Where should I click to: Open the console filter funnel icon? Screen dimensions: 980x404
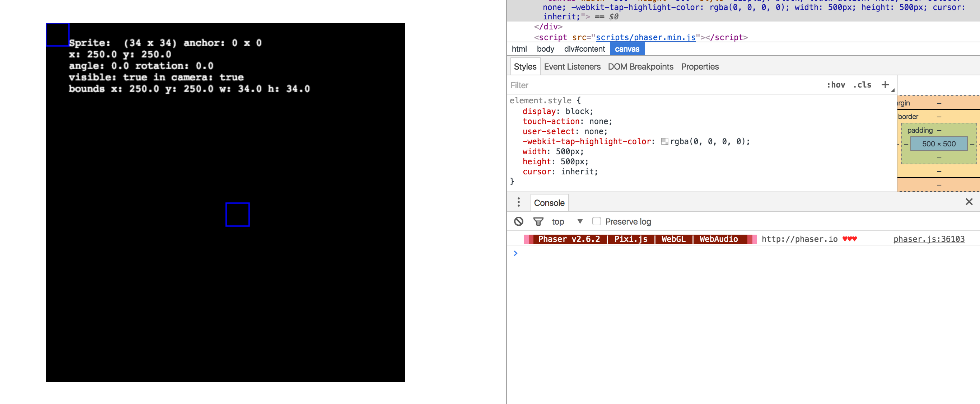538,221
